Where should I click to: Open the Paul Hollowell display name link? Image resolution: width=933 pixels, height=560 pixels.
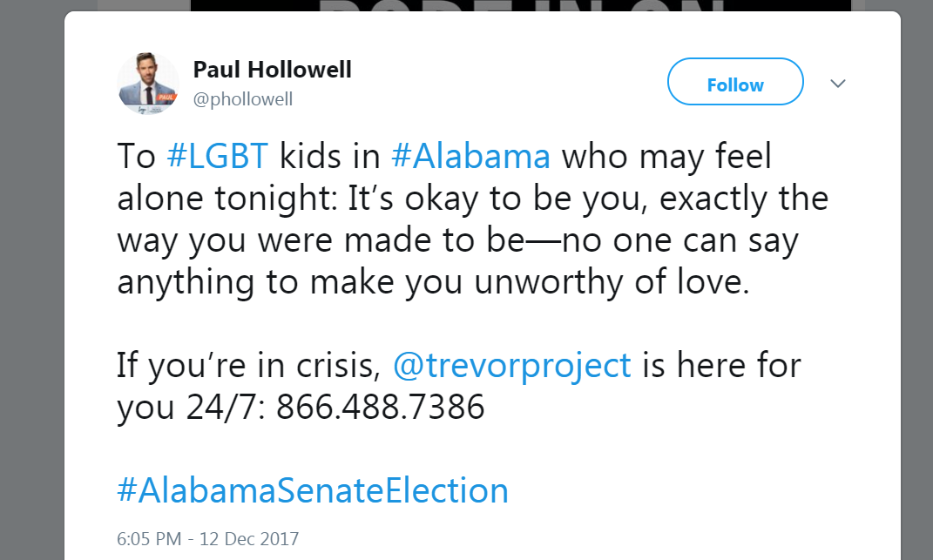(272, 70)
